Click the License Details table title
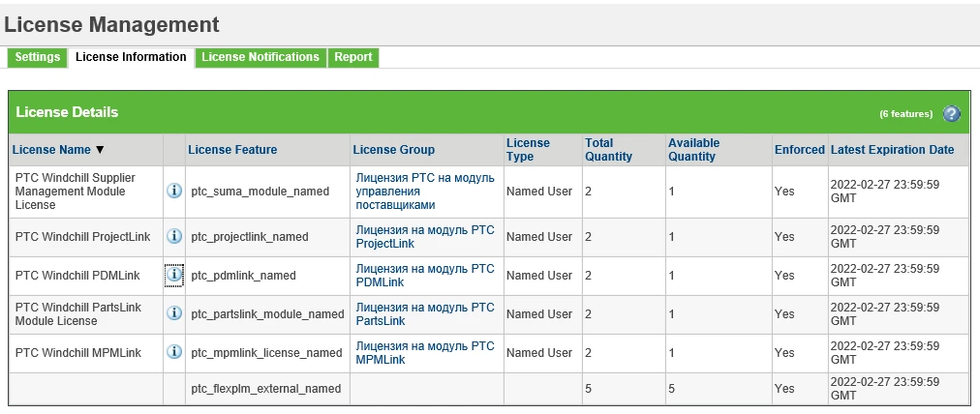Viewport: 980px width, 414px height. [67, 112]
